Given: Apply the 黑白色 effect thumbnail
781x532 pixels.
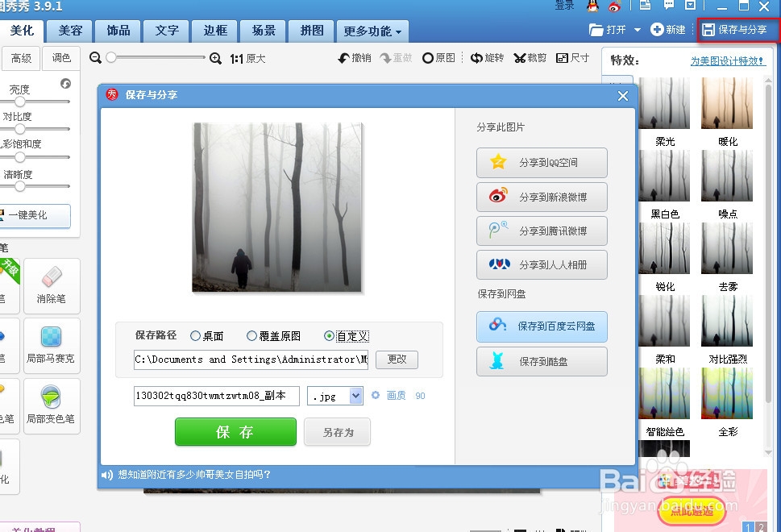Looking at the screenshot, I should point(664,176).
